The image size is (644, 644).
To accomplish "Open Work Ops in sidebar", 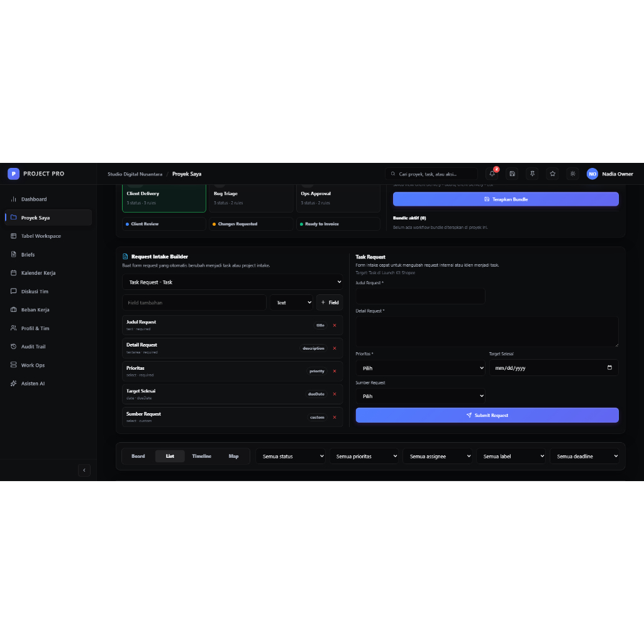I will [48, 365].
